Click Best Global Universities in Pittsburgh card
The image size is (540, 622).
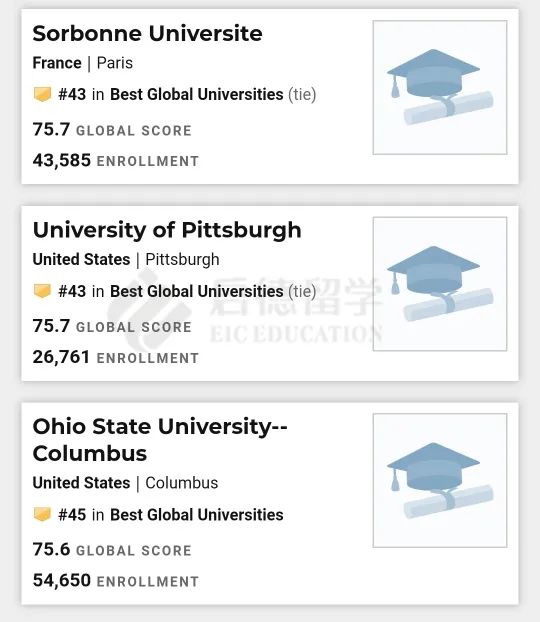point(197,291)
